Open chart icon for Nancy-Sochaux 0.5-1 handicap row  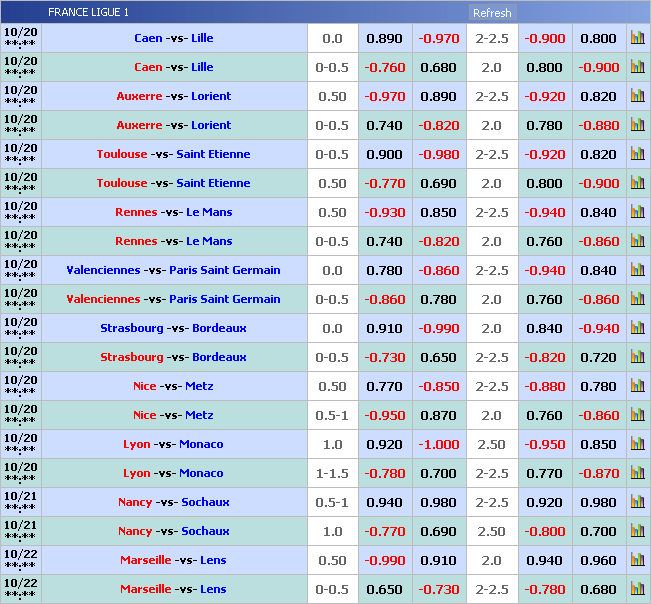click(x=637, y=502)
